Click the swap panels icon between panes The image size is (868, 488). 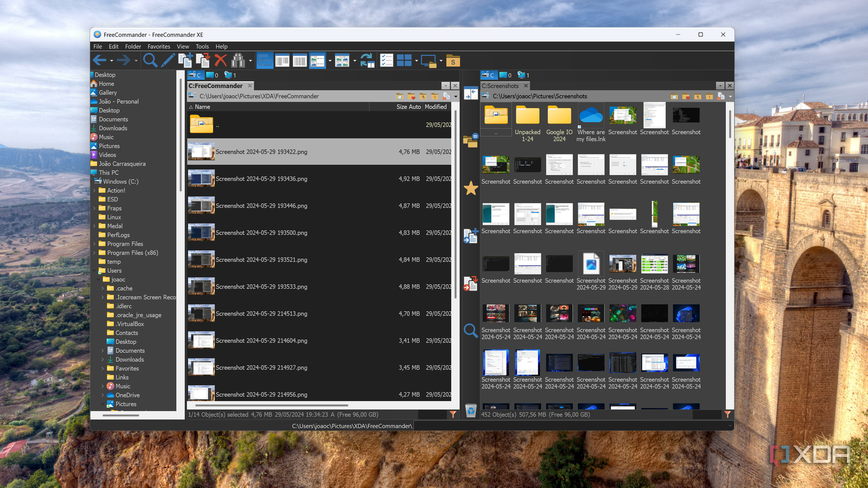coord(470,94)
